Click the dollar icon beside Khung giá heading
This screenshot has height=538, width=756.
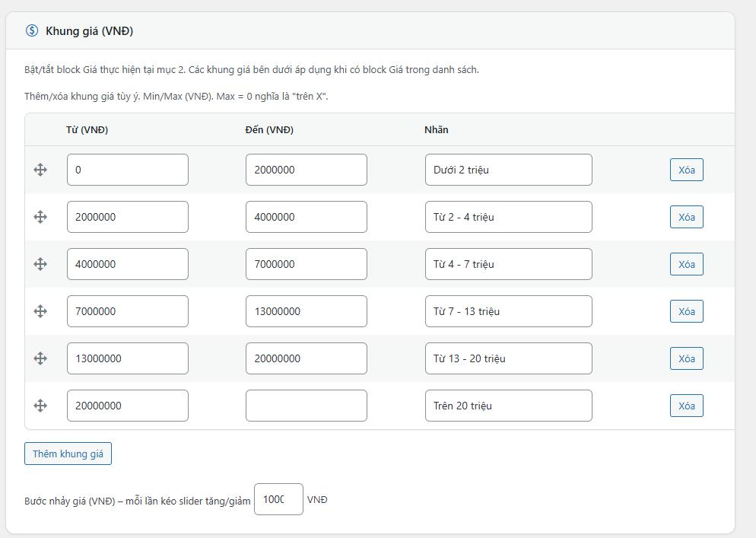click(31, 30)
